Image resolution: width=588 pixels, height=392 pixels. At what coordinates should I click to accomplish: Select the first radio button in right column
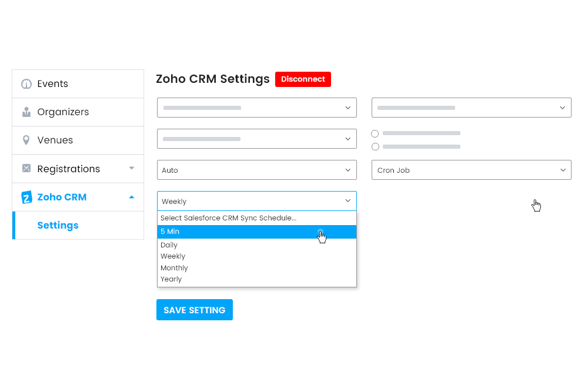(x=375, y=133)
